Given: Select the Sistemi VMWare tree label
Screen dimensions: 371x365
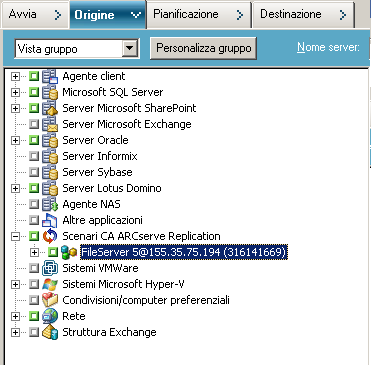Looking at the screenshot, I should click(100, 268).
